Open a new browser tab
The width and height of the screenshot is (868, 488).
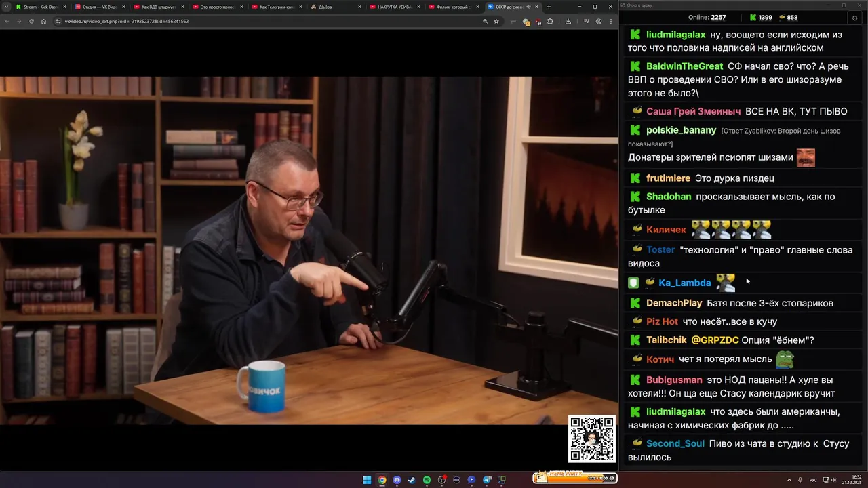point(549,7)
